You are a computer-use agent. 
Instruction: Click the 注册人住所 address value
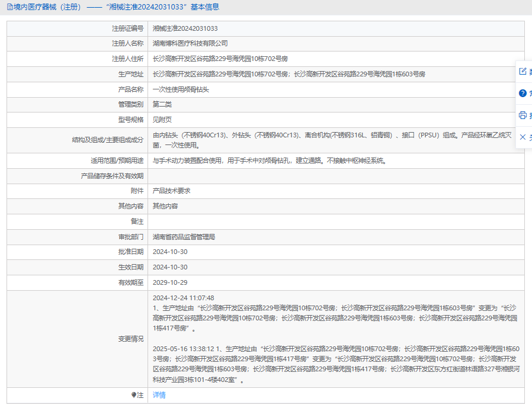[x=220, y=59]
